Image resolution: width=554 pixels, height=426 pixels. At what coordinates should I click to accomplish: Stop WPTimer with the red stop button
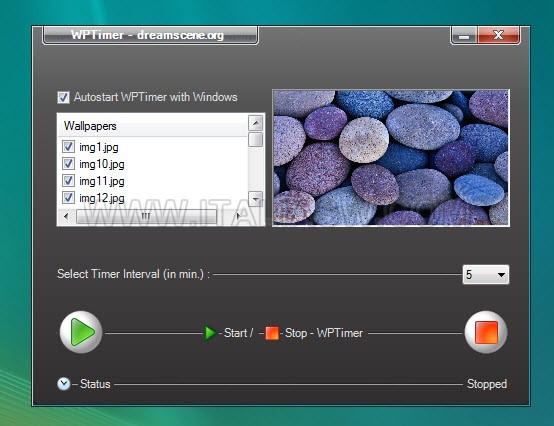point(486,332)
